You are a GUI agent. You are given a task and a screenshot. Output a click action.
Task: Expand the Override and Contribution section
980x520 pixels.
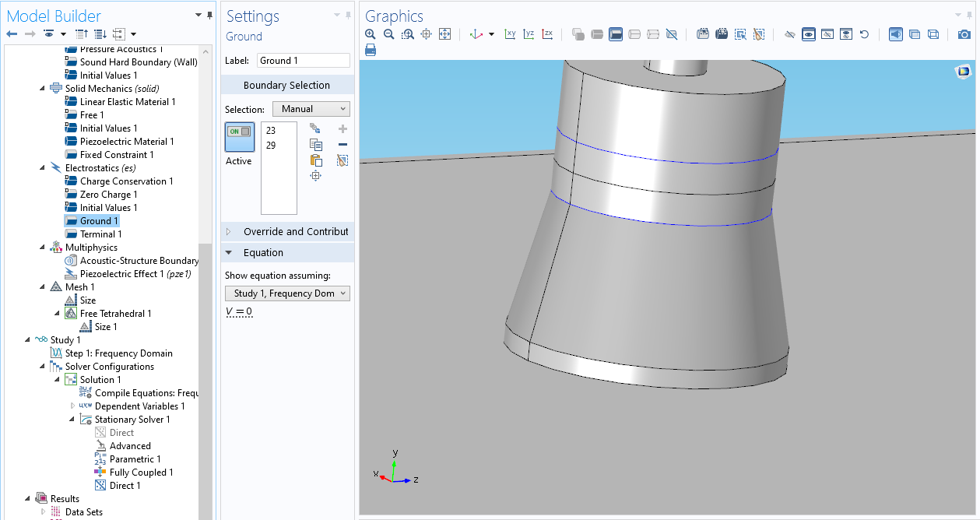(x=287, y=231)
